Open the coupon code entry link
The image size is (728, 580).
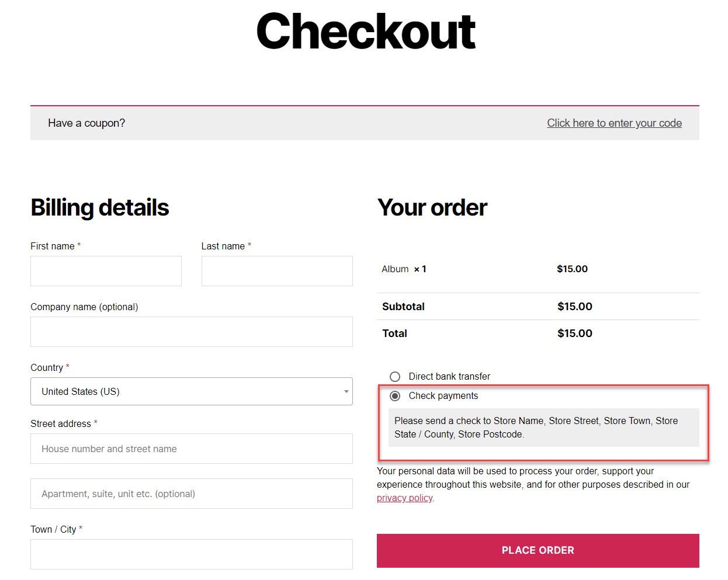pos(614,123)
